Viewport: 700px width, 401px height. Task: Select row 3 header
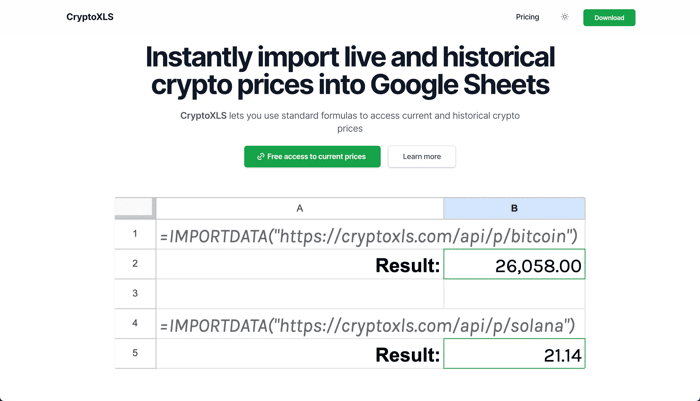coord(135,293)
